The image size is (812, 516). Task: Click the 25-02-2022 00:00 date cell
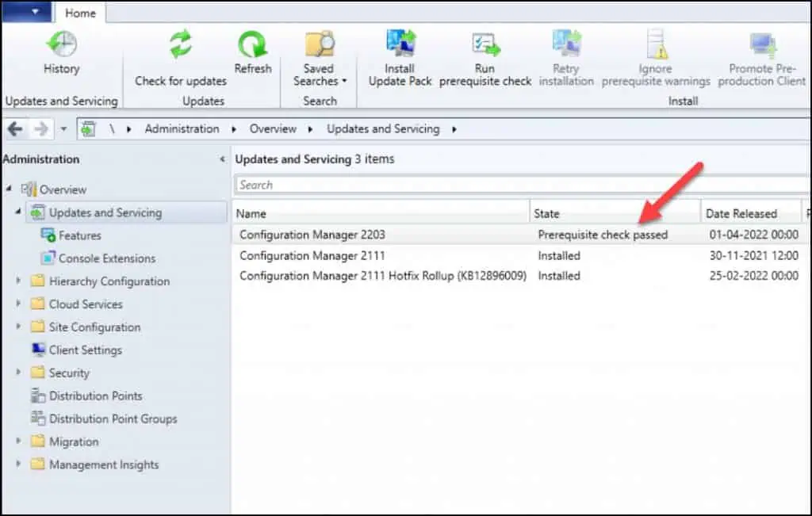(x=753, y=276)
